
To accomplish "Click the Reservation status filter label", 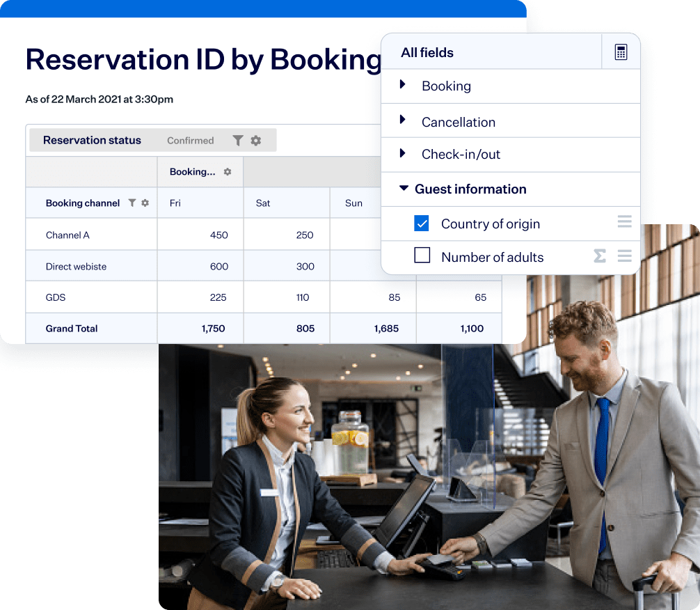I will coord(92,140).
